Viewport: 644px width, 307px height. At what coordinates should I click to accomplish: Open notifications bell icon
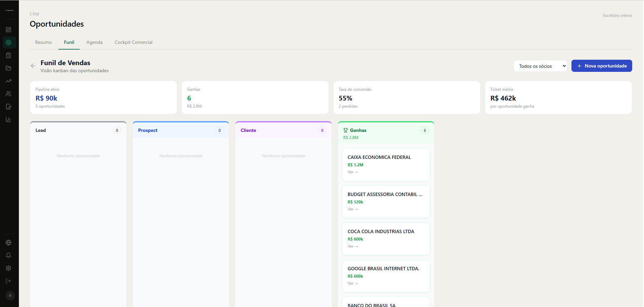(x=8, y=255)
